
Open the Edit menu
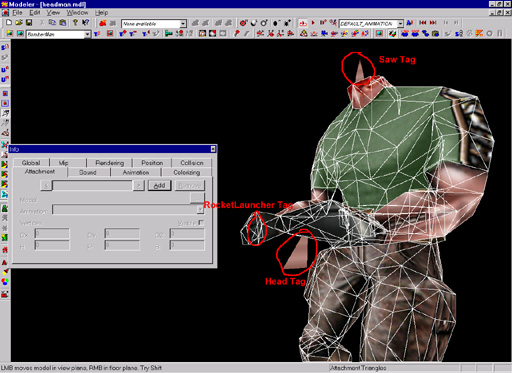[x=35, y=13]
